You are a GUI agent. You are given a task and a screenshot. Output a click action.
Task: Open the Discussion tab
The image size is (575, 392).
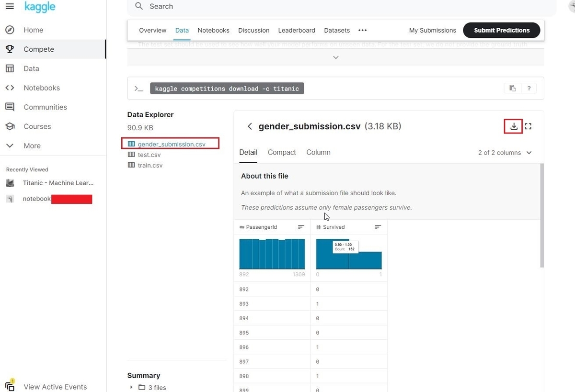click(x=253, y=30)
